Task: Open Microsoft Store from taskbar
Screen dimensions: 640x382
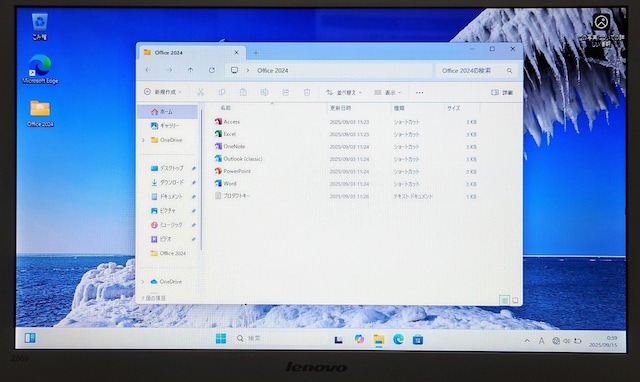Action: 418,339
